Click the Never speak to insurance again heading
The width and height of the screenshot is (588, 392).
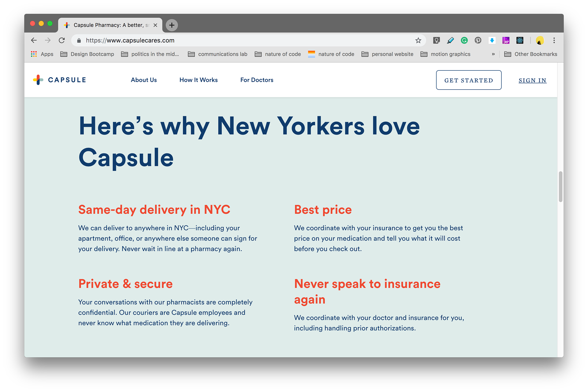tap(367, 292)
